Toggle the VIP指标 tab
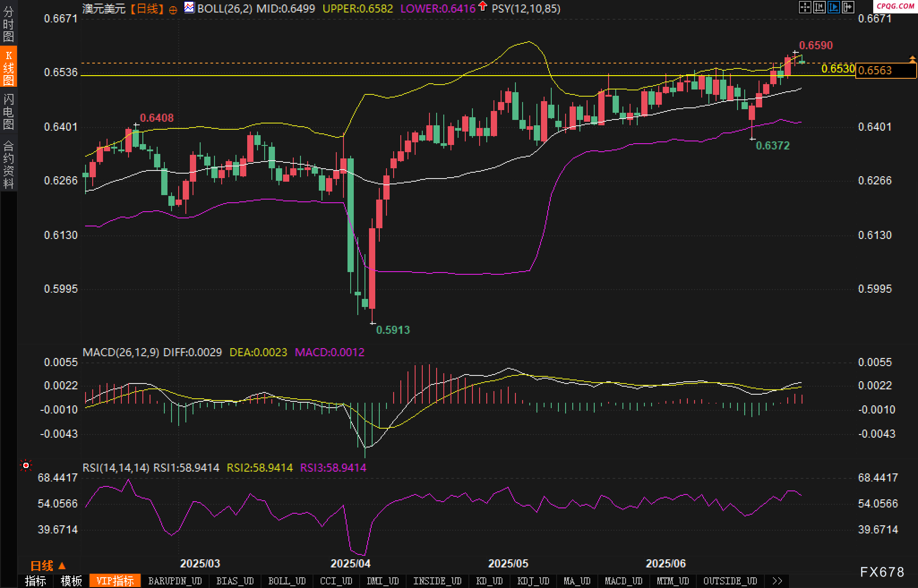918x588 pixels. tap(115, 581)
